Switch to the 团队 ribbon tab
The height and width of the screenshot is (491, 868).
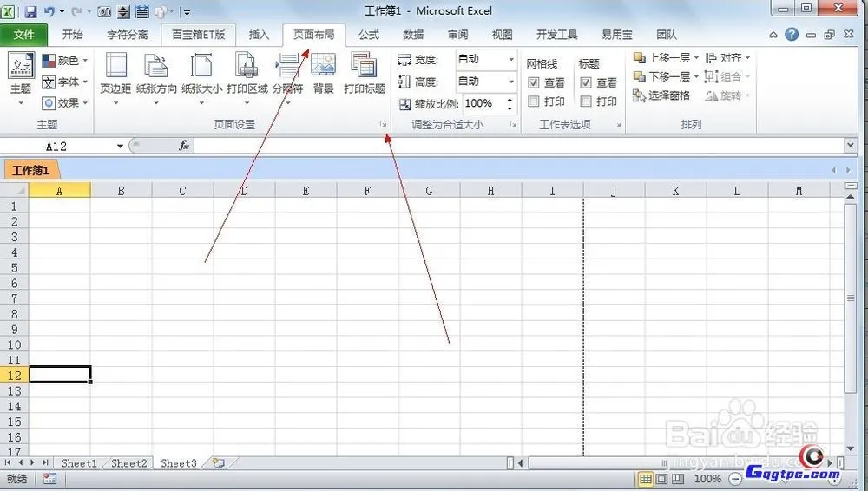667,35
